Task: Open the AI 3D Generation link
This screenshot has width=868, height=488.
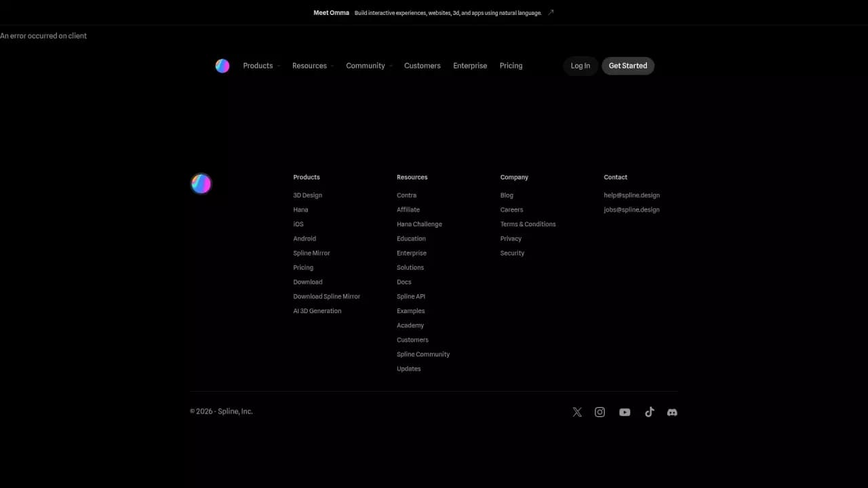Action: (x=317, y=311)
